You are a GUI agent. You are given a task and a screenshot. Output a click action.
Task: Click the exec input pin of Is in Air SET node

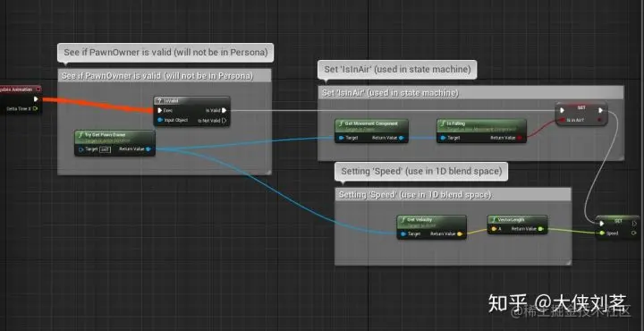click(x=562, y=110)
